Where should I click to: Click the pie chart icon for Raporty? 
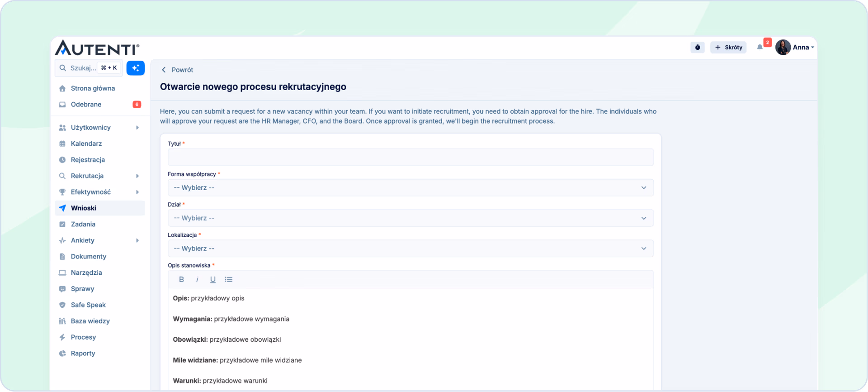pos(62,354)
